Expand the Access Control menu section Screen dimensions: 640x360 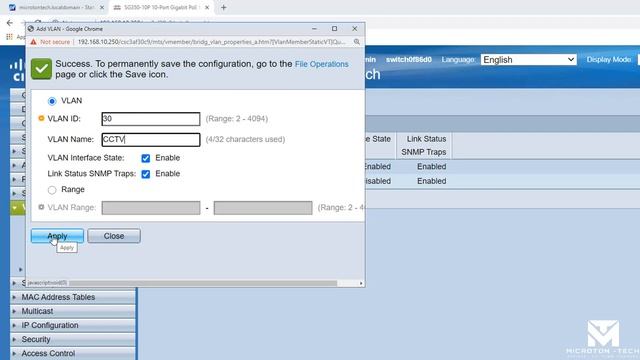(x=73, y=353)
